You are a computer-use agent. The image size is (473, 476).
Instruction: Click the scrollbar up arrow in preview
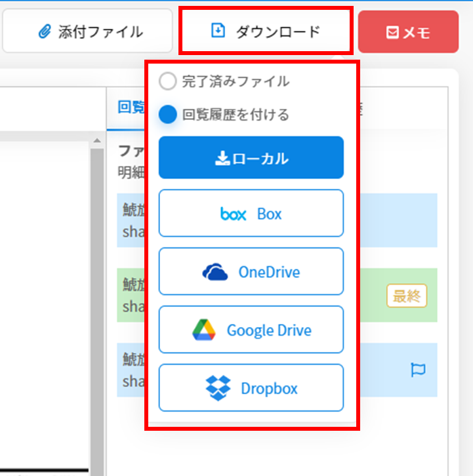(97, 140)
